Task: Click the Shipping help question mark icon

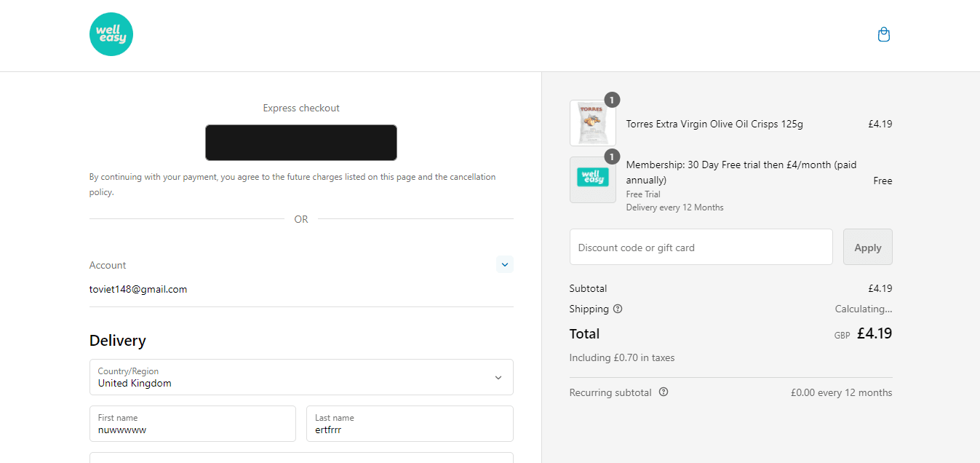Action: 618,309
